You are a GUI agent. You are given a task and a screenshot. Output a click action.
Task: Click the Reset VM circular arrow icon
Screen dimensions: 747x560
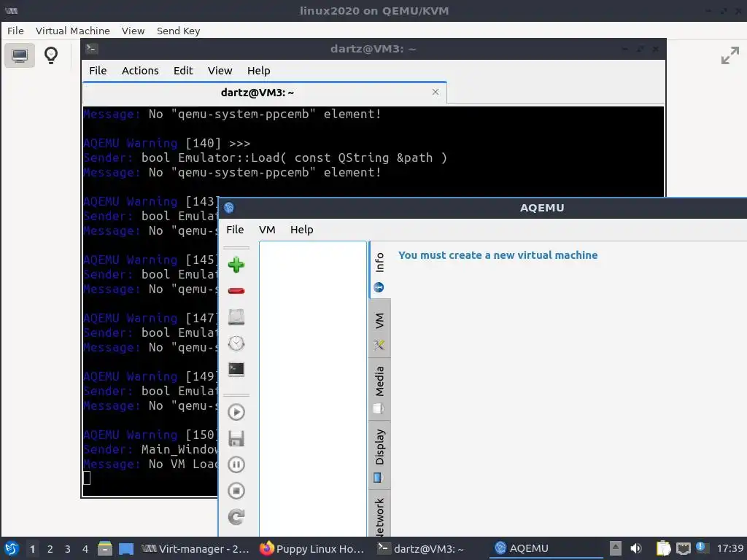(236, 517)
